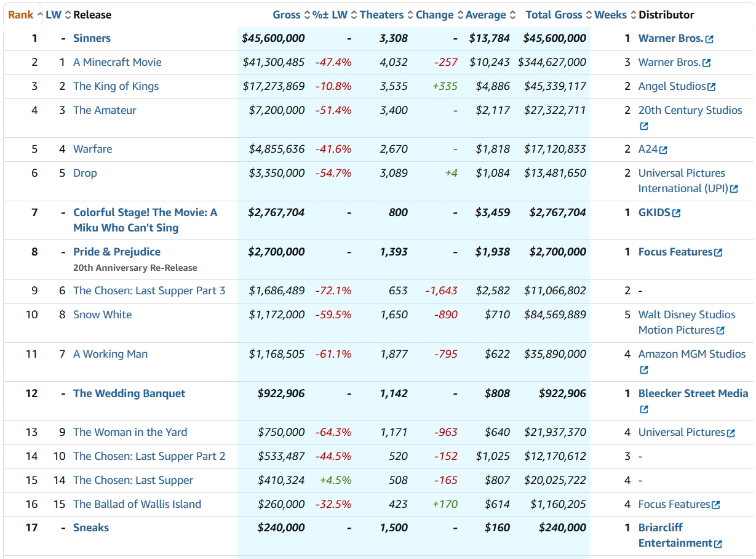Click external link icon by Focus Features for Wallis Island
Image resolution: width=756 pixels, height=559 pixels.
715,505
